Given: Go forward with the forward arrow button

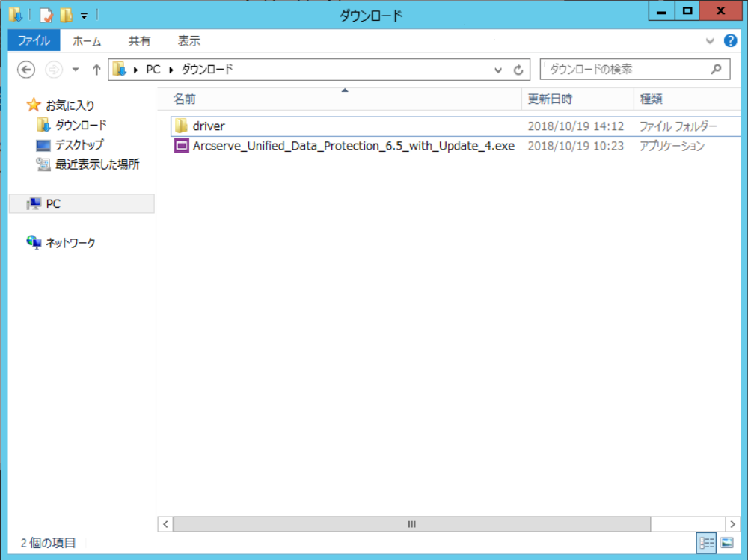Looking at the screenshot, I should (x=53, y=70).
